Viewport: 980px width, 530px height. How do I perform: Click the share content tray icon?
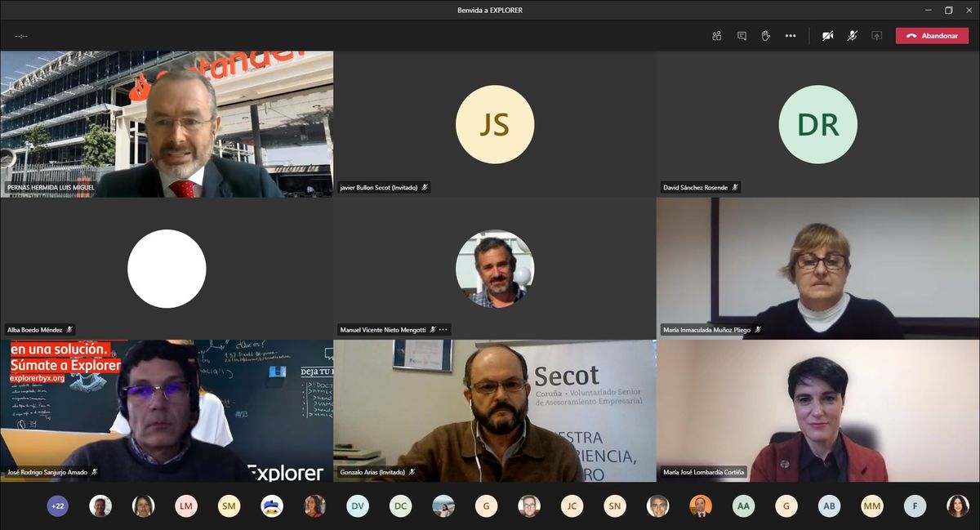[876, 36]
